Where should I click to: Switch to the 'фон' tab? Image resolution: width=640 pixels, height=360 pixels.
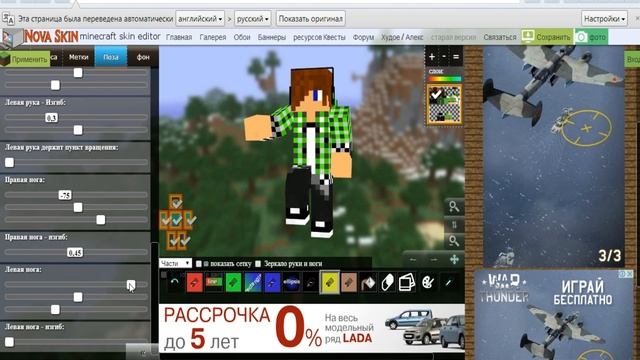[143, 57]
